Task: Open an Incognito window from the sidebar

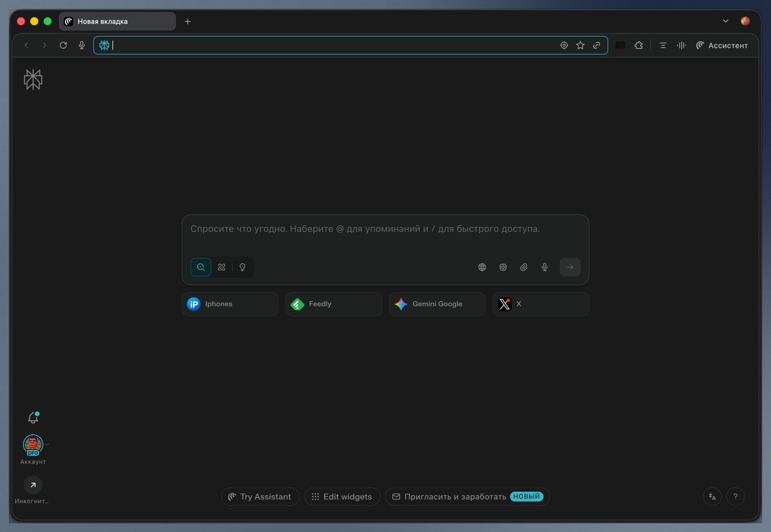Action: click(33, 485)
